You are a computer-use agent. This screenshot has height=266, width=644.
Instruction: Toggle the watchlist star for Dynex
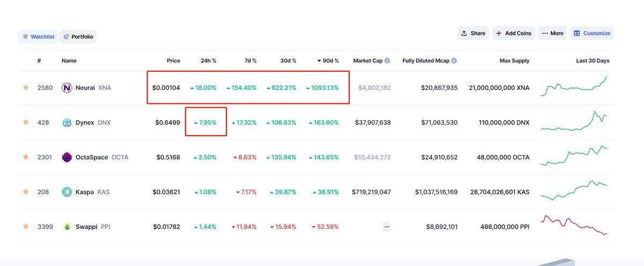coord(25,122)
